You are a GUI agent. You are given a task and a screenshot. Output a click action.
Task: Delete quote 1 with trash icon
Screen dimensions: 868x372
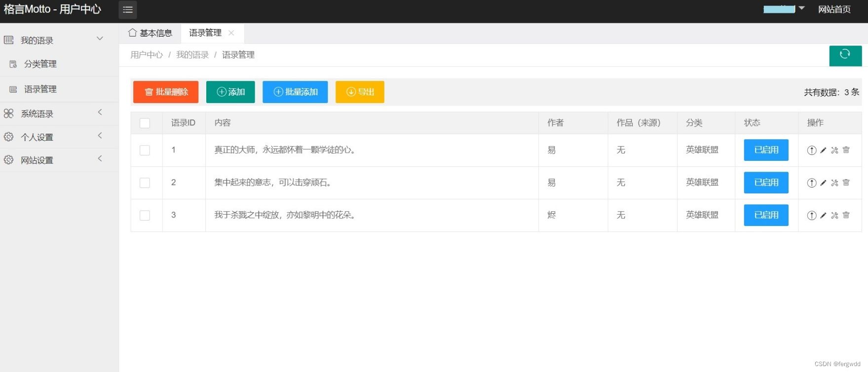846,150
